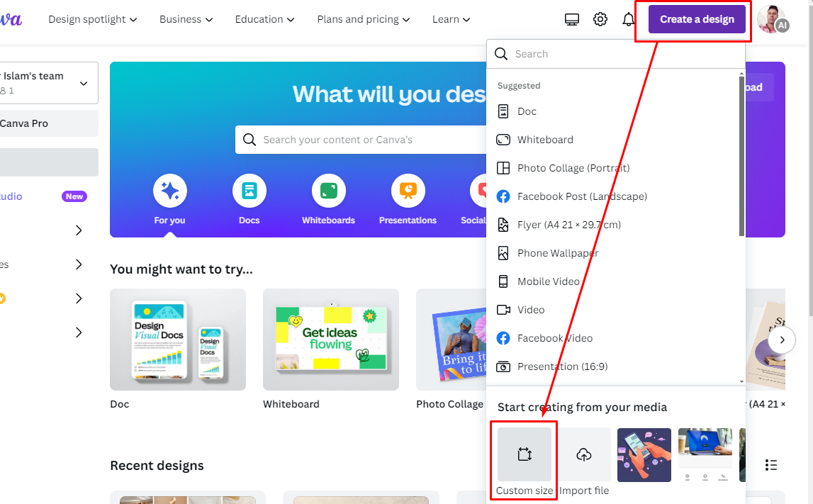The height and width of the screenshot is (504, 813).
Task: Open the user profile avatar
Action: pos(772,19)
